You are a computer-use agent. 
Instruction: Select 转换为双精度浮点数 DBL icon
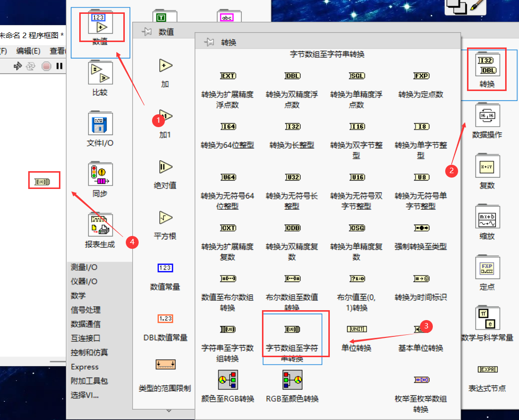click(x=292, y=76)
